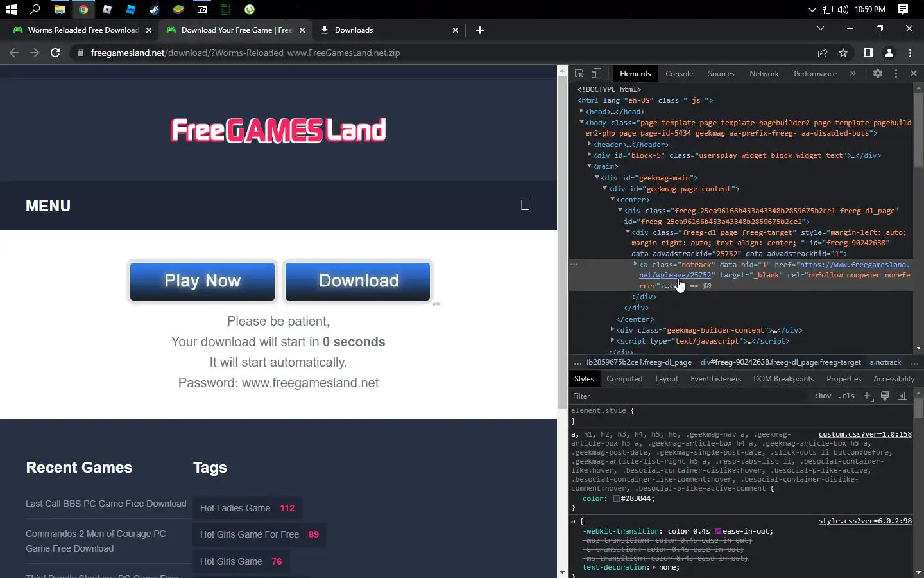The height and width of the screenshot is (578, 924).
Task: Expand the script text/javascript node
Action: point(612,340)
